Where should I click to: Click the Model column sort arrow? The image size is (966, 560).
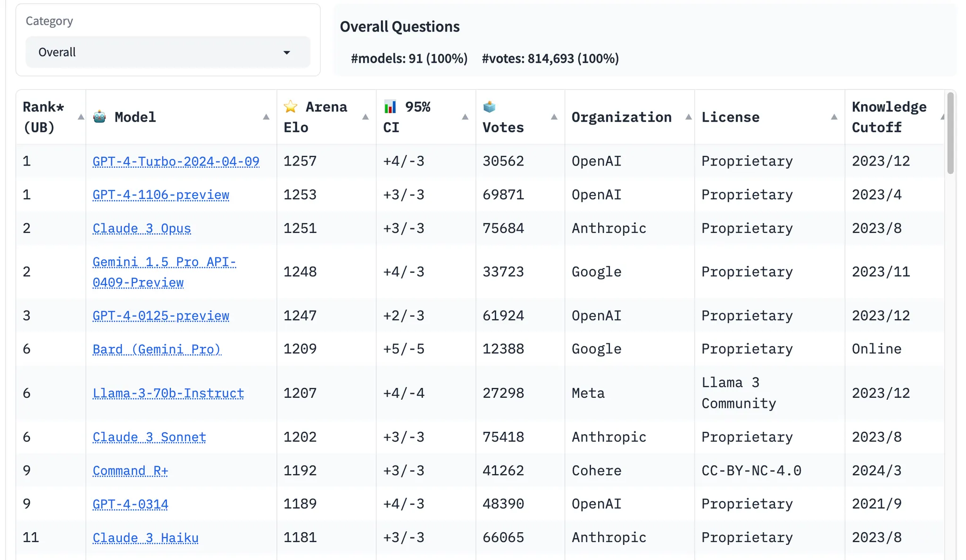point(266,117)
